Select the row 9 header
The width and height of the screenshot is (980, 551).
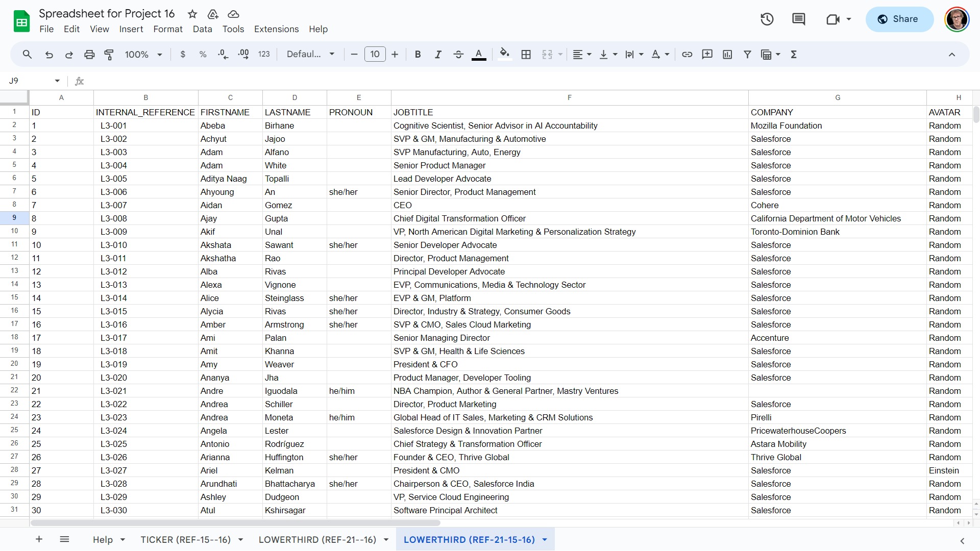14,218
